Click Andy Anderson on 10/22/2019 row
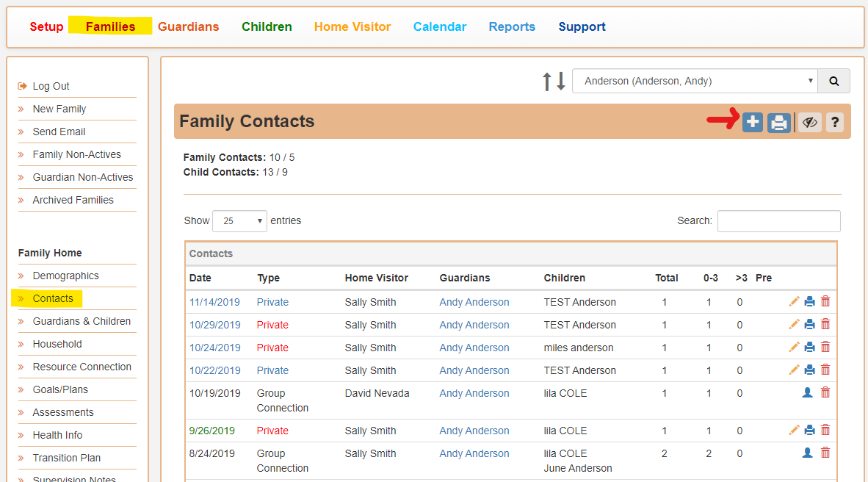The width and height of the screenshot is (868, 482). point(474,370)
